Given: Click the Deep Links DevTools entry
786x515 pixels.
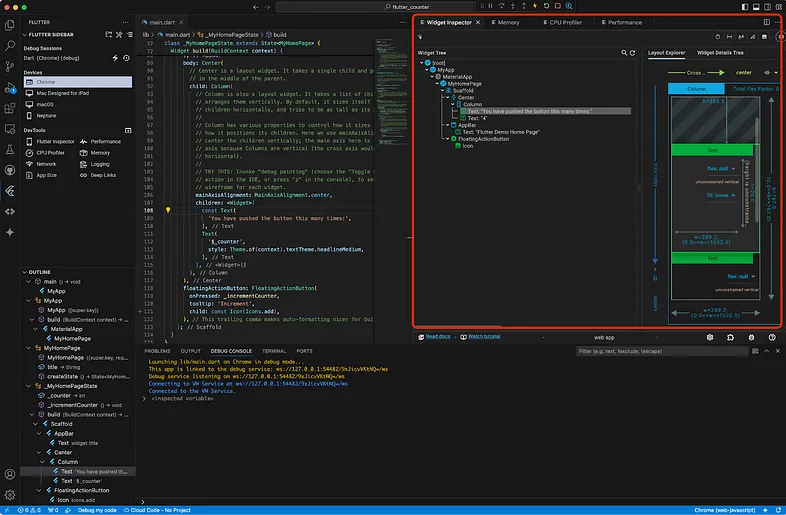Looking at the screenshot, I should coord(98,175).
